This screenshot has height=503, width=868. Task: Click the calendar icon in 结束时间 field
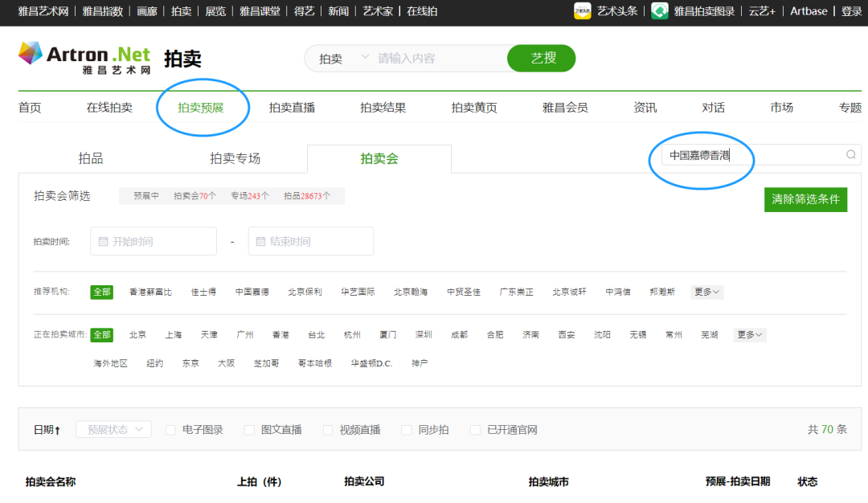260,241
